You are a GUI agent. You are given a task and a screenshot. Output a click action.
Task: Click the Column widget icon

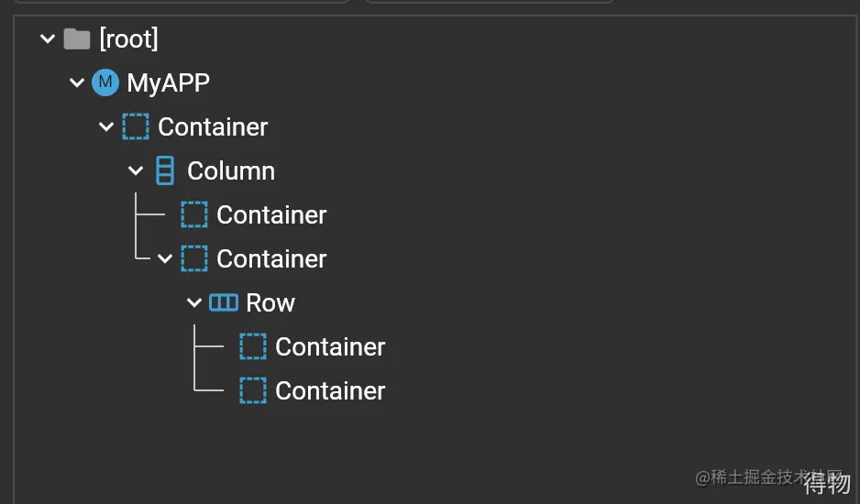pyautogui.click(x=165, y=170)
